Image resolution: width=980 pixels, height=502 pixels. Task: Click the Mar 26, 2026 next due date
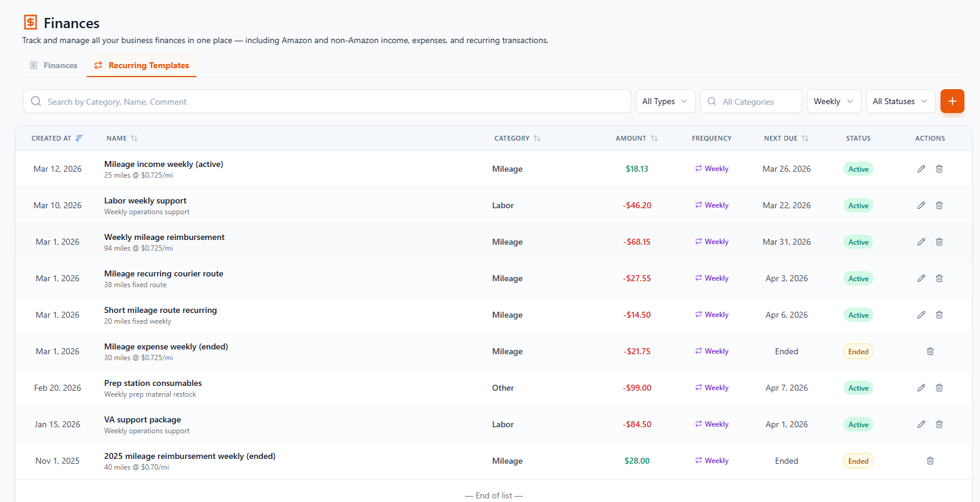(x=787, y=169)
